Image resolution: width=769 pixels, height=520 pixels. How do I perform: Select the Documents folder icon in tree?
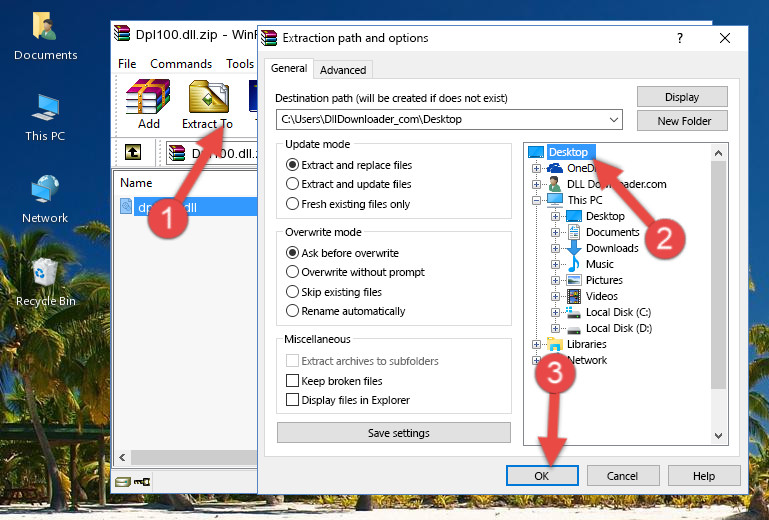(x=574, y=232)
